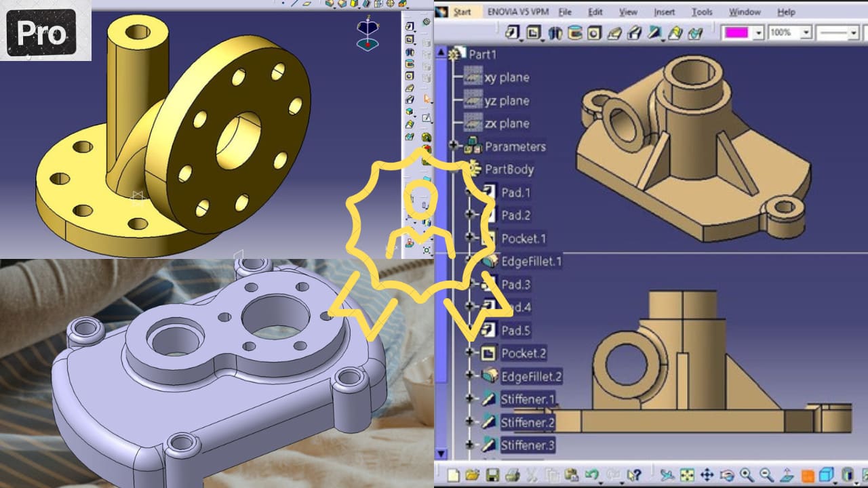Open the graphic color dropdown arrow

pos(759,33)
